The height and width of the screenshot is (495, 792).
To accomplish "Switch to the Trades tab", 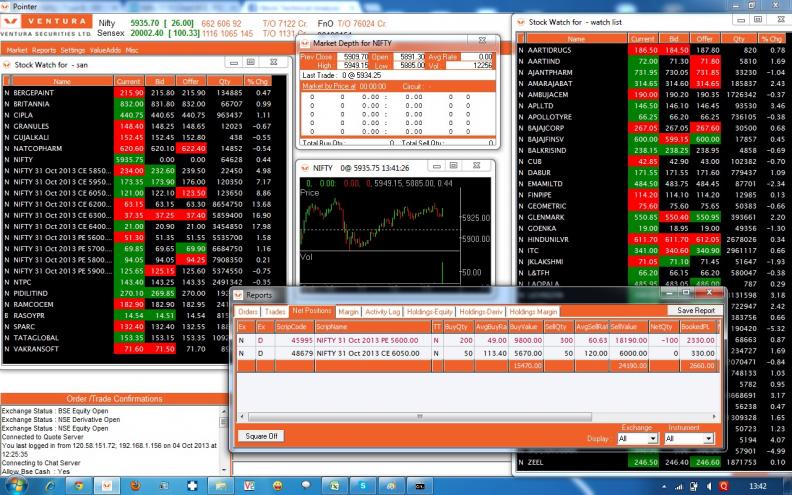I will [275, 312].
